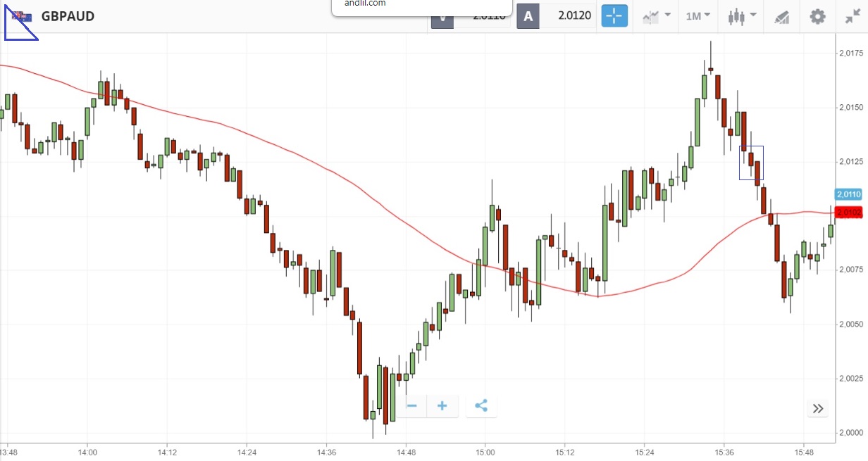The height and width of the screenshot is (461, 868).
Task: Open the indicators and studies dropdown
Action: 655,16
